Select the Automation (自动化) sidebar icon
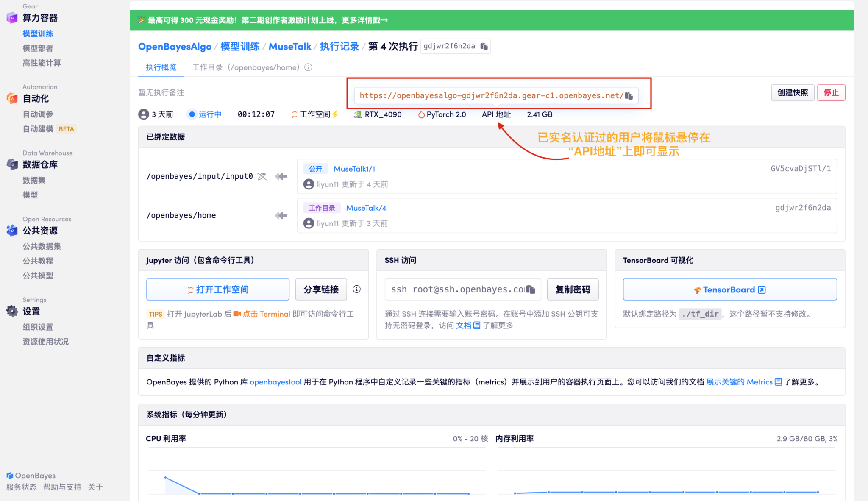This screenshot has width=868, height=501. 11,98
